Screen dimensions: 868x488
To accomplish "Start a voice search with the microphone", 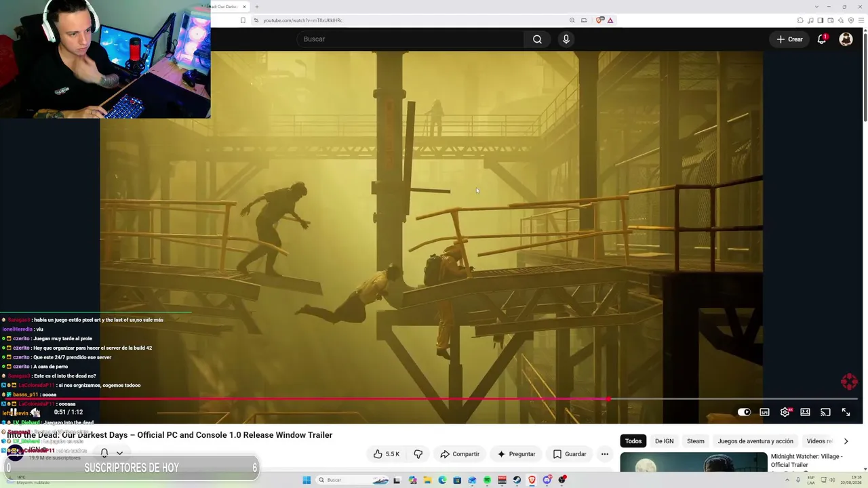I will (x=566, y=39).
